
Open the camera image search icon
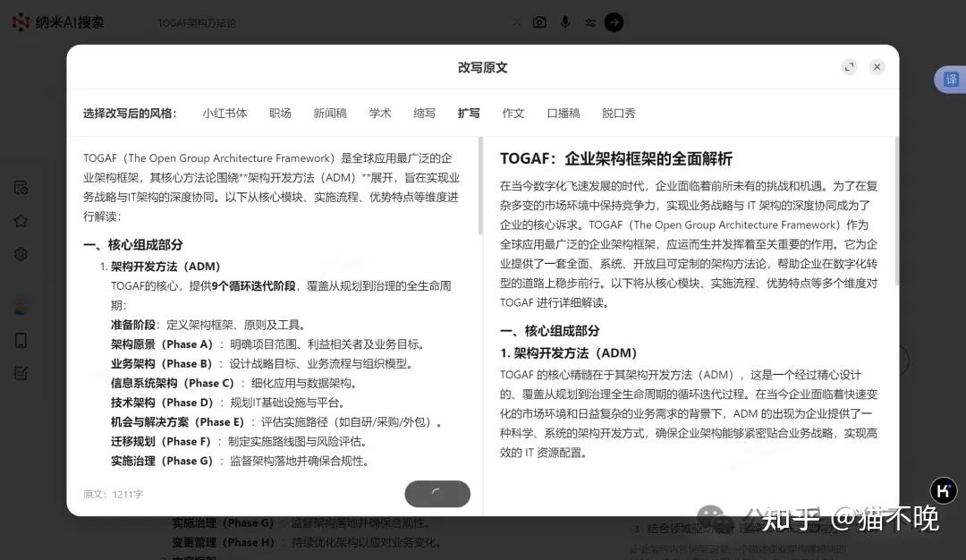pos(539,22)
